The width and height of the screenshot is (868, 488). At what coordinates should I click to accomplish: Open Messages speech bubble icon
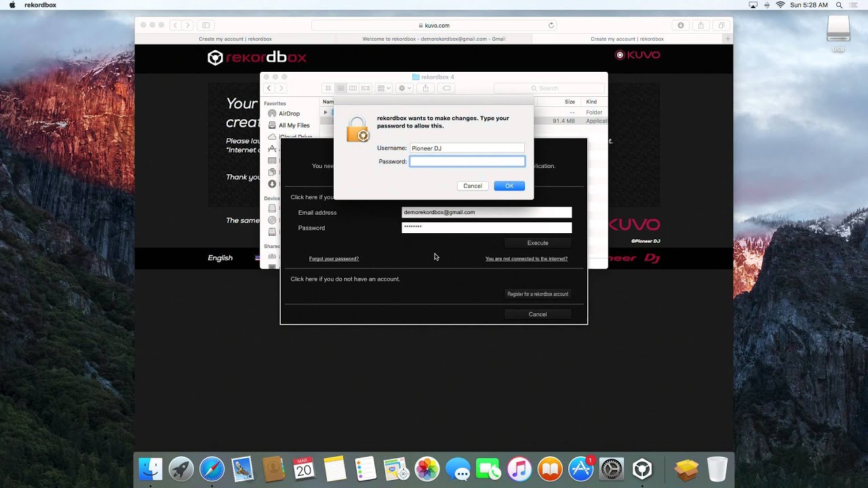pos(458,469)
